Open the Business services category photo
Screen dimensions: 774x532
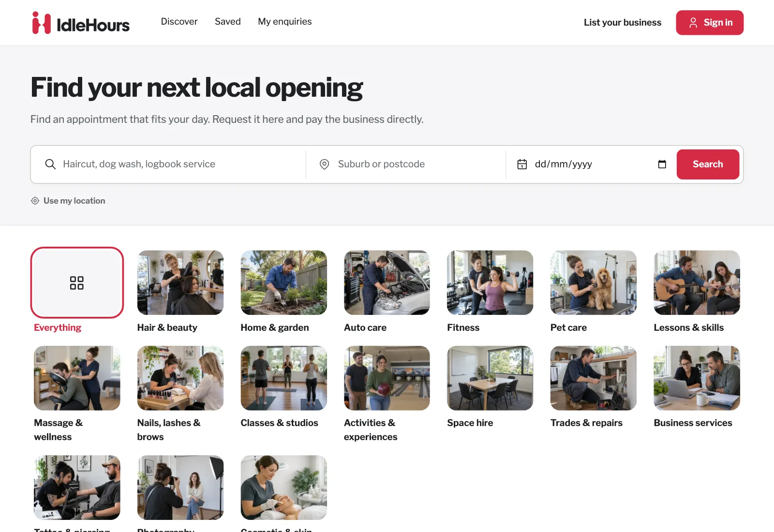[697, 378]
